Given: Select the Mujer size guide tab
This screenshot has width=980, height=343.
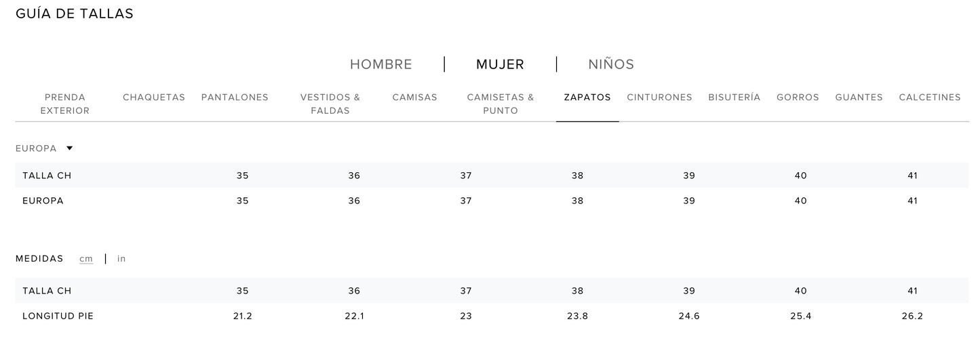Looking at the screenshot, I should click(500, 64).
